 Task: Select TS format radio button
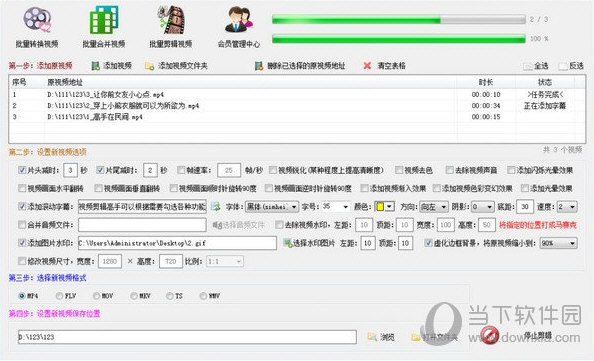pyautogui.click(x=169, y=296)
